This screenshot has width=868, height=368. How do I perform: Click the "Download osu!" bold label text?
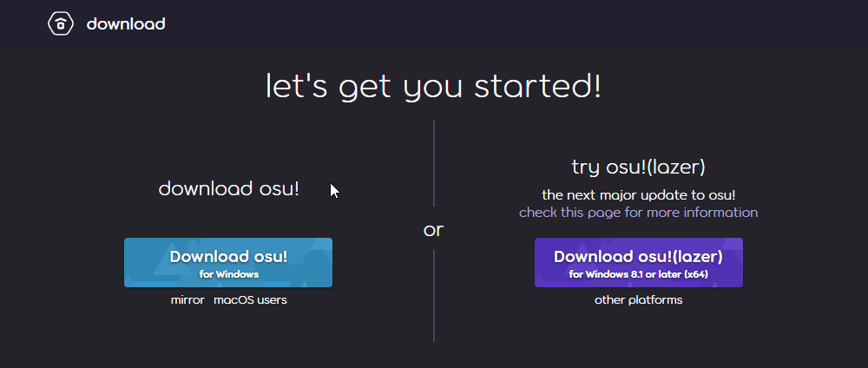click(228, 257)
